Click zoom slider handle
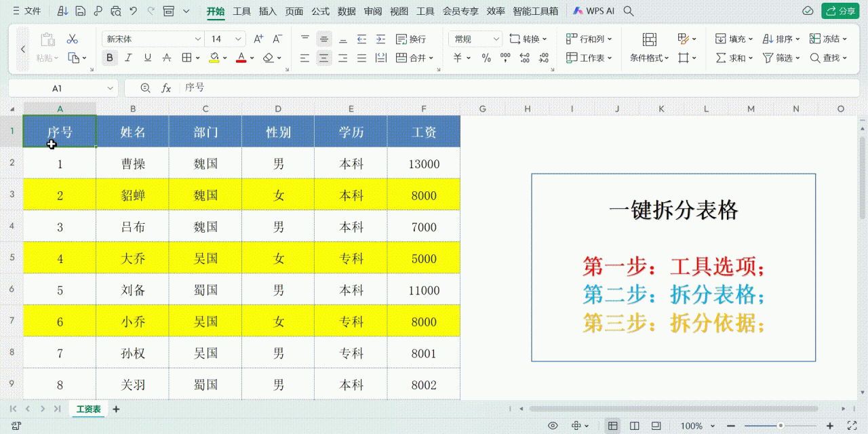 pyautogui.click(x=781, y=426)
